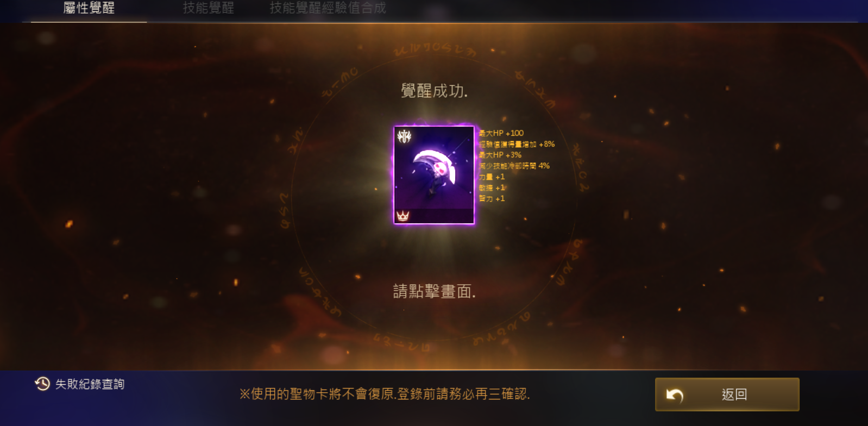The height and width of the screenshot is (426, 868).
Task: Click the crown icon on the card
Action: tap(402, 216)
